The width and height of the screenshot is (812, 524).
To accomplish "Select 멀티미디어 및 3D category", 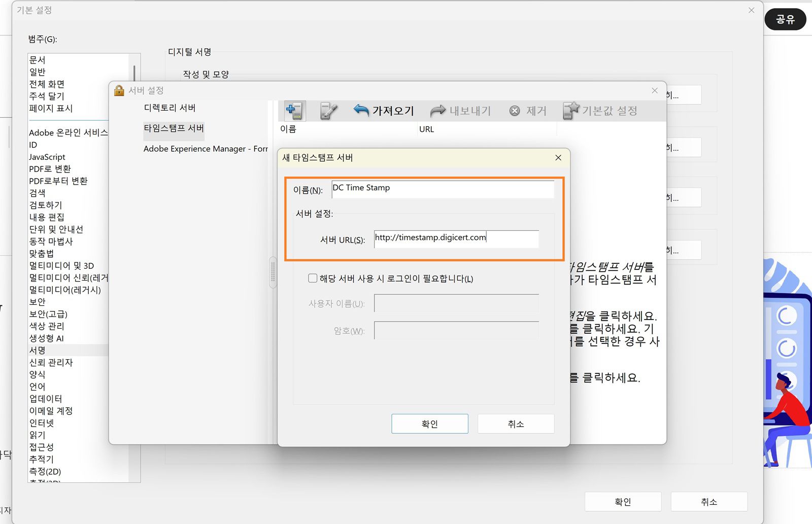I will click(x=61, y=266).
